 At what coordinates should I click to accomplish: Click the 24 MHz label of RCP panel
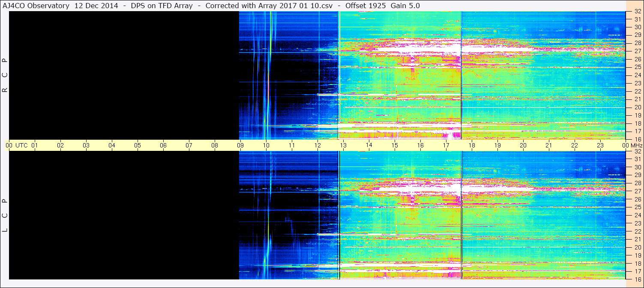coord(637,75)
